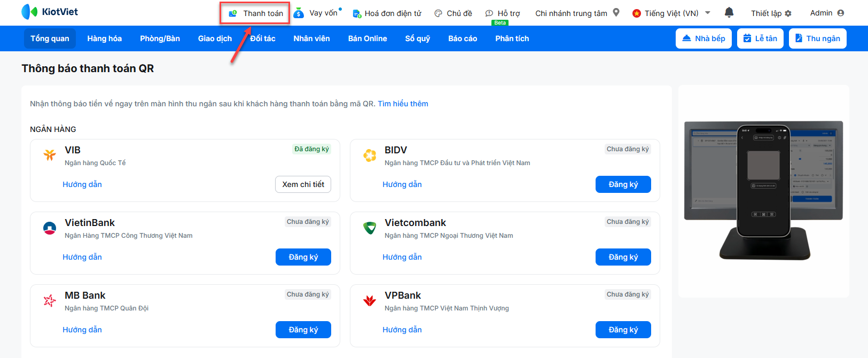Click the BIDV bank logo

tap(370, 155)
